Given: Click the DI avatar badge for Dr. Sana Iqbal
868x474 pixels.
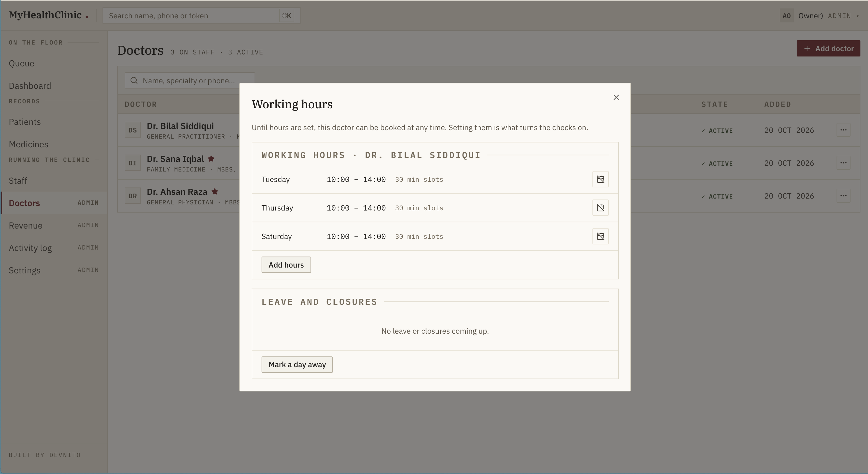Looking at the screenshot, I should (133, 163).
